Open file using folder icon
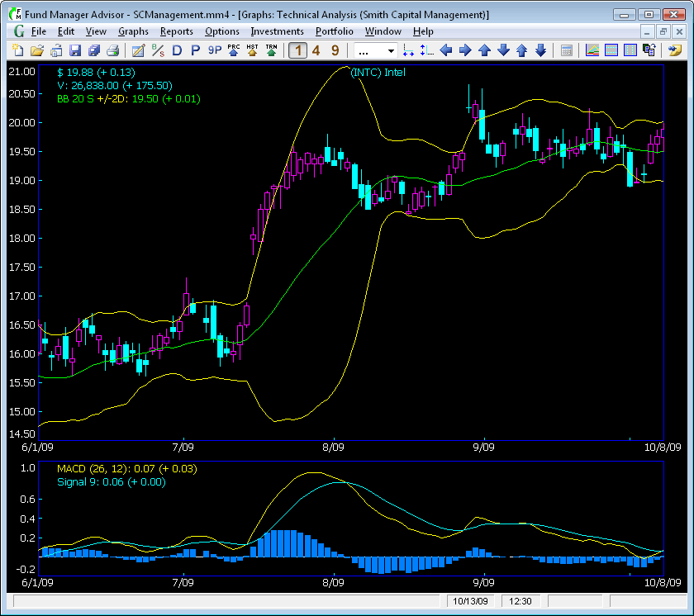Screen dimensions: 694x616 click(37, 50)
